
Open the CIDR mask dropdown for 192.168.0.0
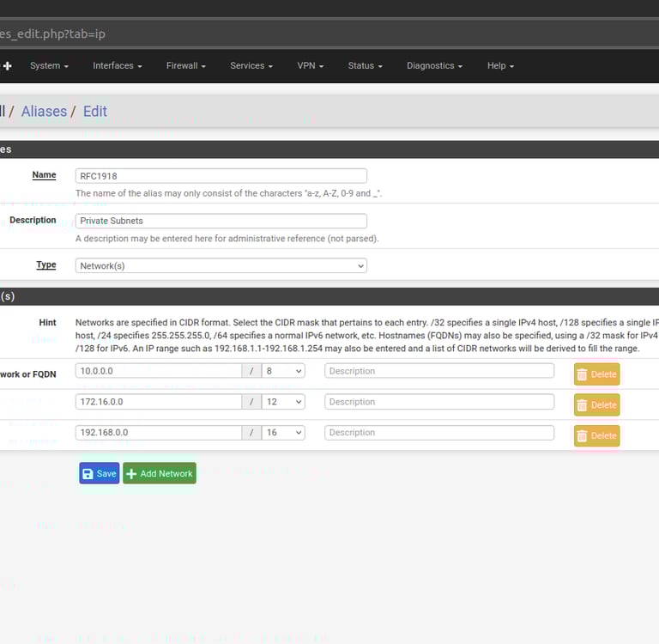click(x=283, y=433)
